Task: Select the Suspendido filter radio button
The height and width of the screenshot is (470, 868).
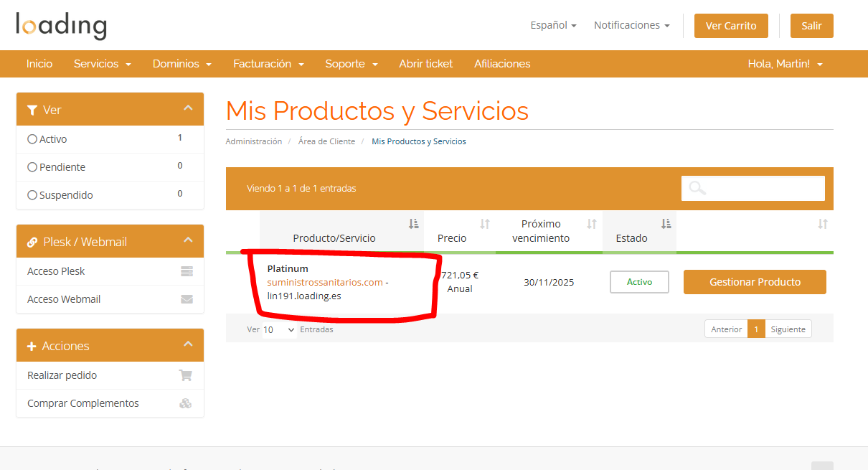Action: click(32, 195)
